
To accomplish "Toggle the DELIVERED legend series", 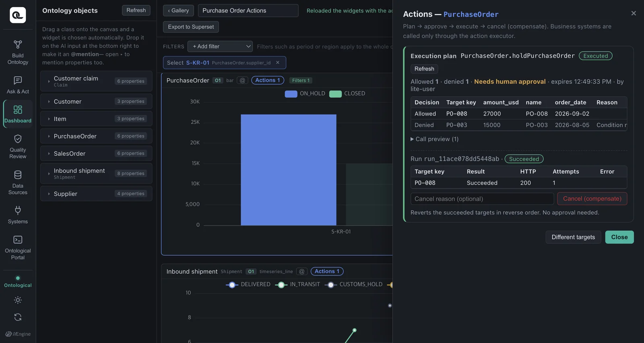I will pos(248,285).
